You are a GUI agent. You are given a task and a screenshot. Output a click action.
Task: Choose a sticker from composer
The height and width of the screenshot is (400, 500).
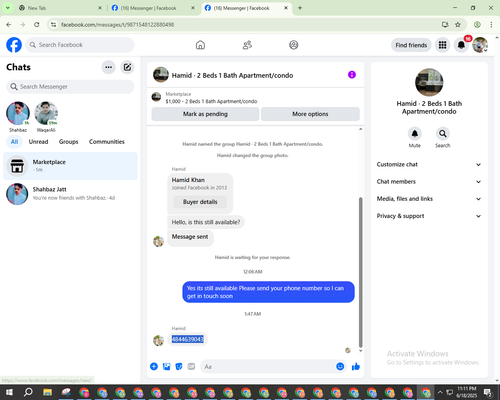tap(179, 366)
